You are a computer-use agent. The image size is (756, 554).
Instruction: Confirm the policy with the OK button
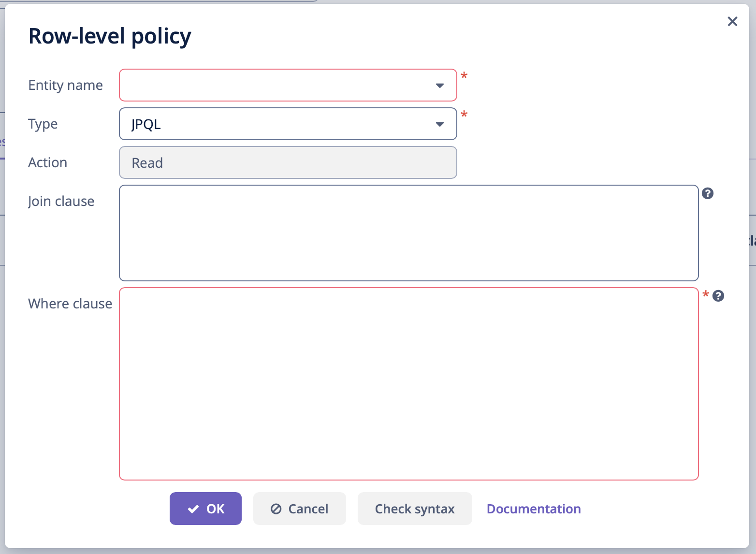pos(205,509)
